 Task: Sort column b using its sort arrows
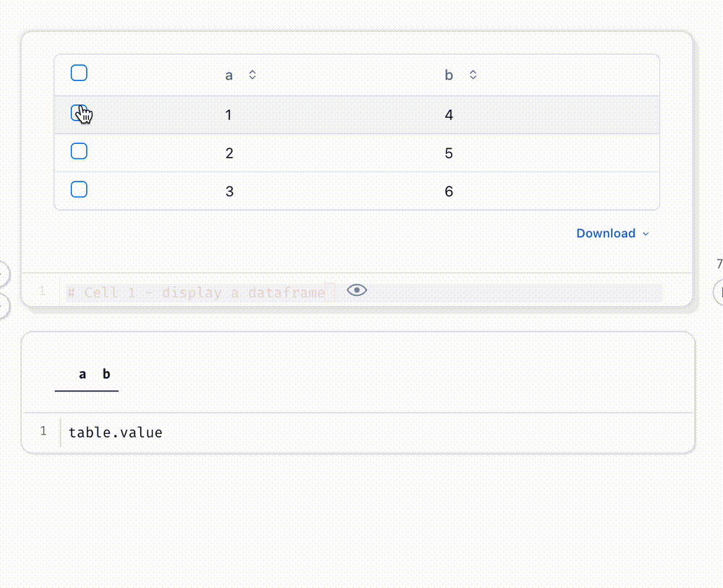coord(473,74)
